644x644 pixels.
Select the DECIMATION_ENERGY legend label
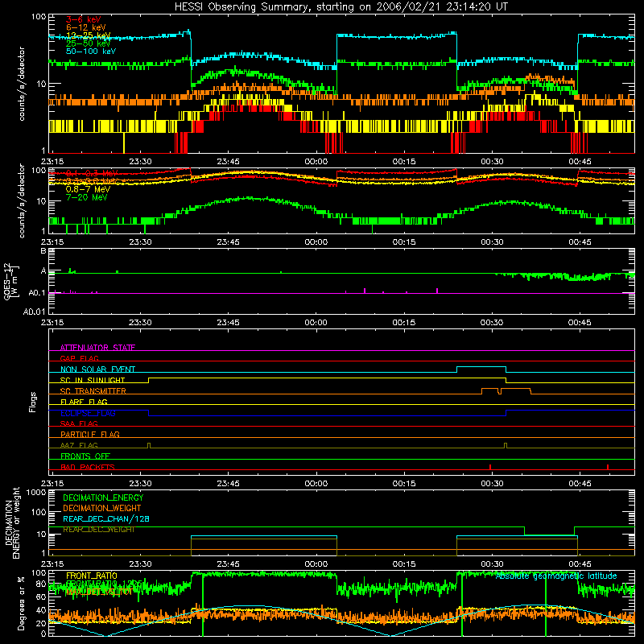click(x=103, y=497)
